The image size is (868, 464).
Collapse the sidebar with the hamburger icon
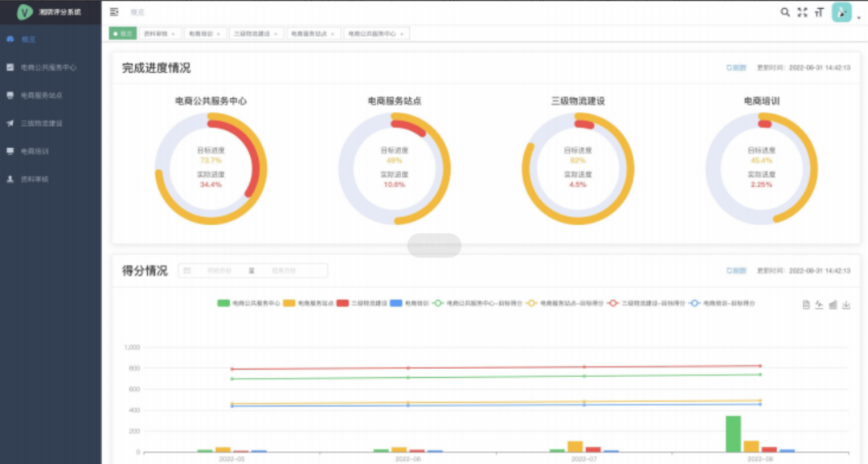(x=114, y=12)
